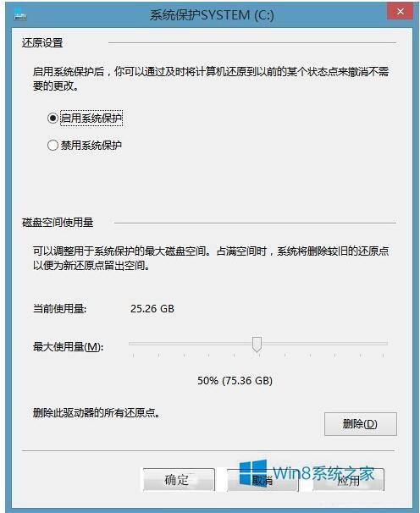Click the 25.26 GB current usage value
This screenshot has width=420, height=513.
click(152, 308)
